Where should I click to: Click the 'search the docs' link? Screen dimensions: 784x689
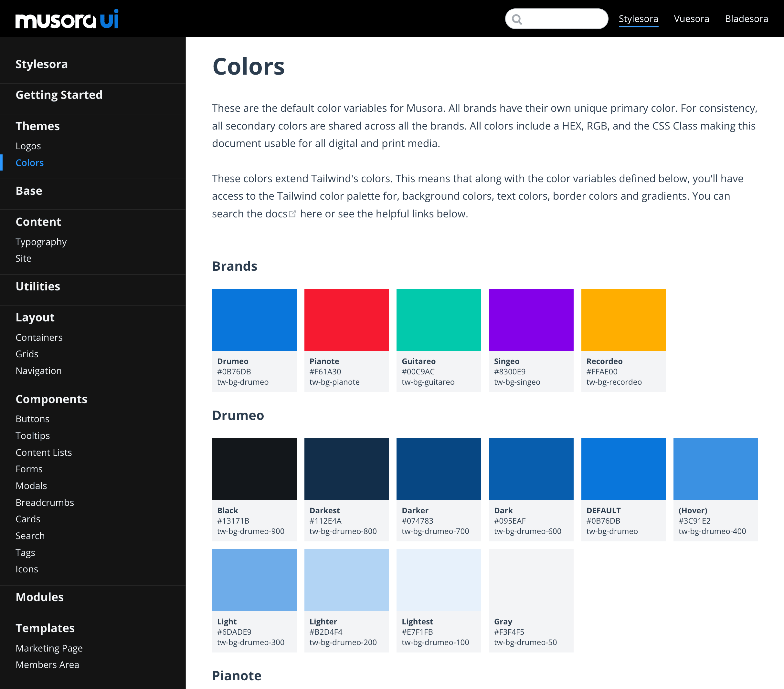pos(249,214)
